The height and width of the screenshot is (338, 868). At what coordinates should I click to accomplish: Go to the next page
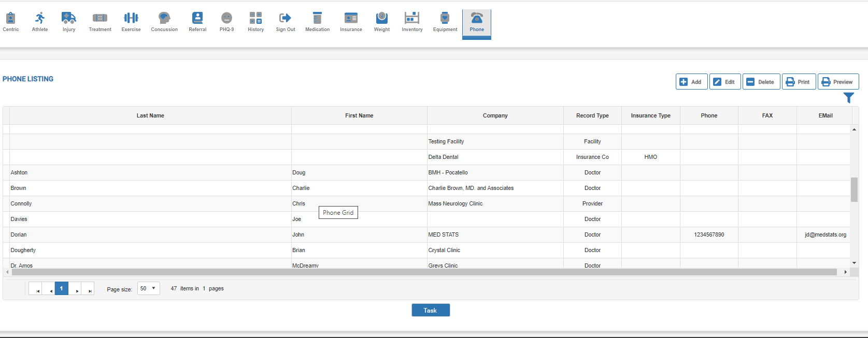pos(75,288)
